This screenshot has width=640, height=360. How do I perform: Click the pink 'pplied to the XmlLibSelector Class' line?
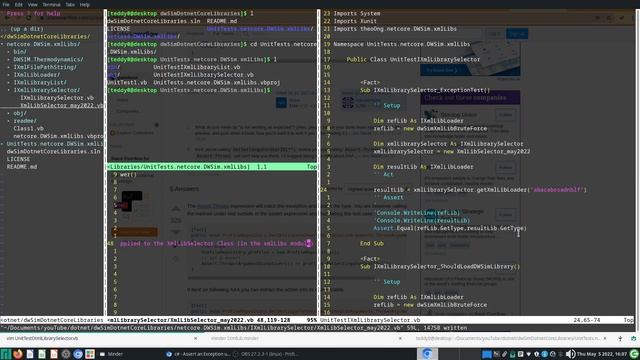click(216, 244)
